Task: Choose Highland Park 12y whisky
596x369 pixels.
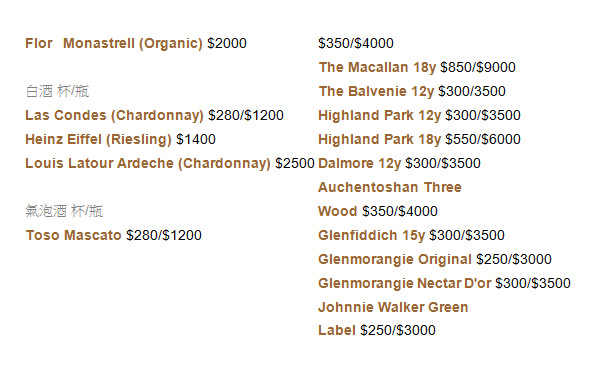Action: pos(379,115)
